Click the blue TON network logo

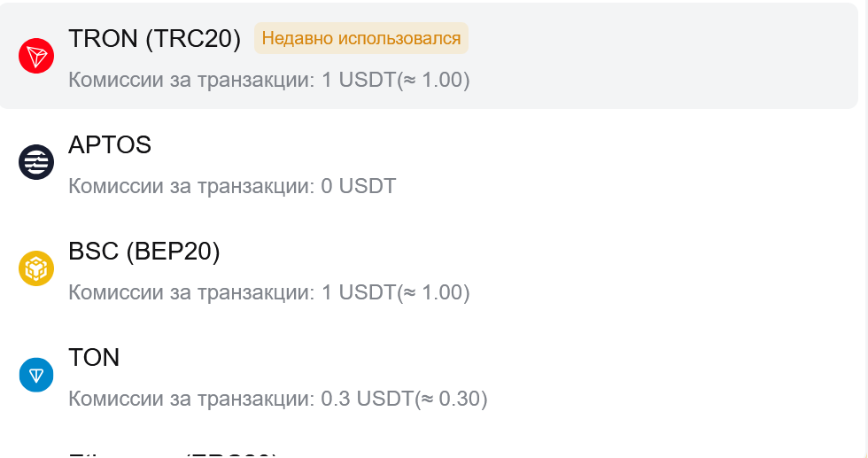pos(36,375)
